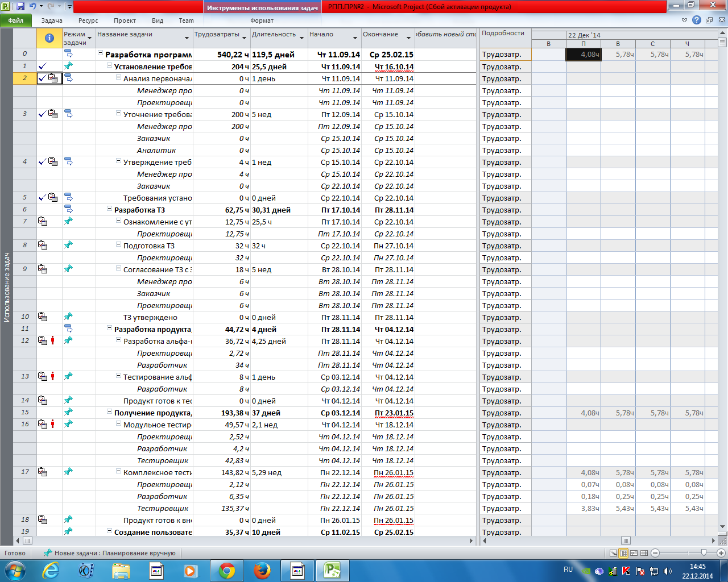728x582 pixels.
Task: Click the Использование задач side view label
Action: 7,287
